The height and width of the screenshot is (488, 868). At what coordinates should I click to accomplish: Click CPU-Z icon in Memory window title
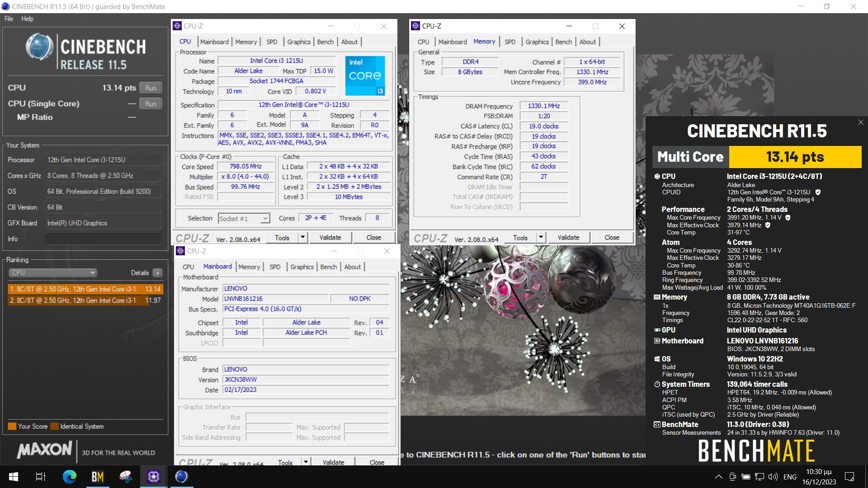pos(415,26)
